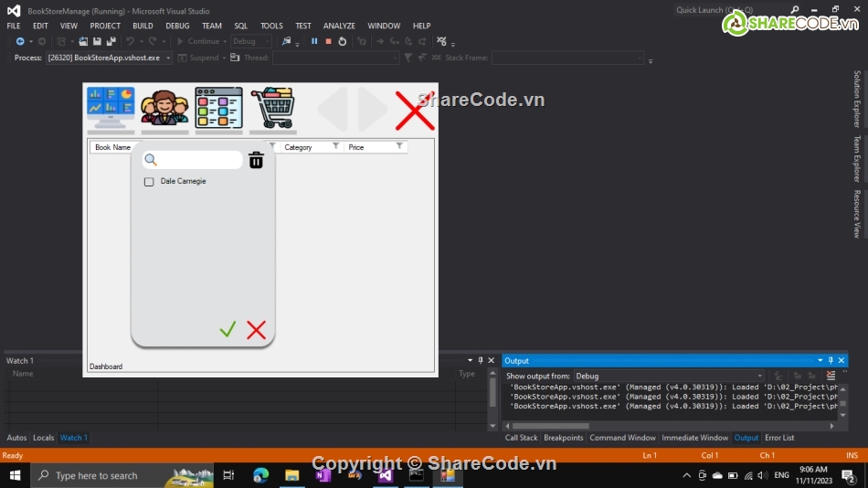Click the Windows Start button

15,475
